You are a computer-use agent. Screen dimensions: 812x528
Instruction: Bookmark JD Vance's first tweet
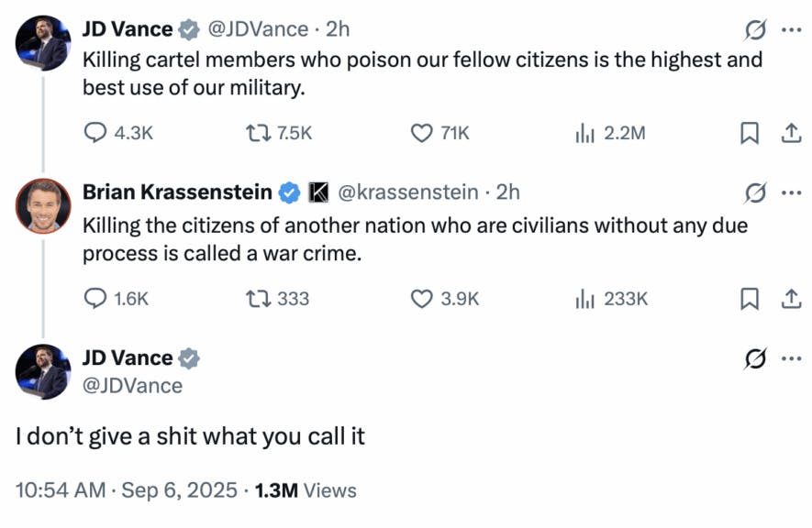point(750,133)
